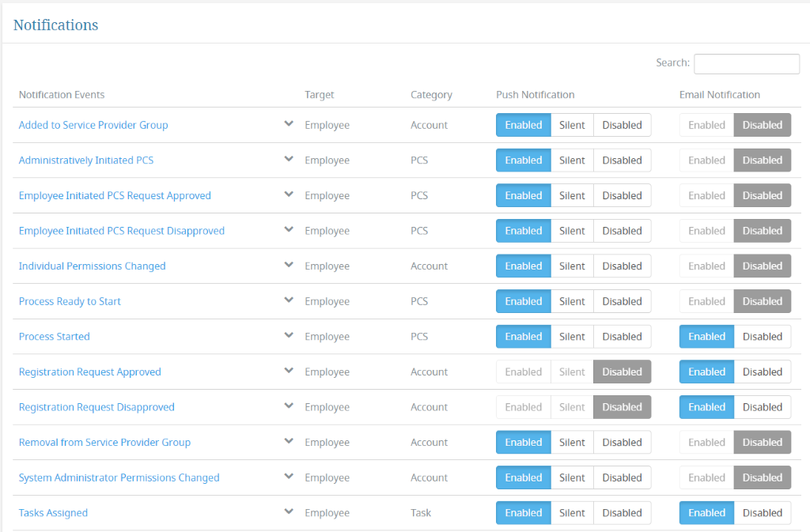Screen dimensions: 810x532
Task: Disable push for System Administrator Permissions Changed
Action: click(622, 477)
